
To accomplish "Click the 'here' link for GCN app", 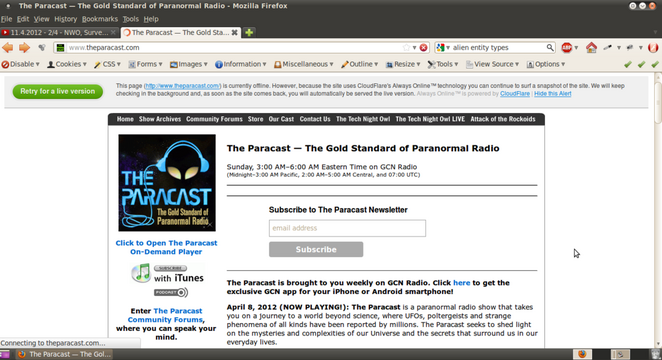I will pos(461,283).
